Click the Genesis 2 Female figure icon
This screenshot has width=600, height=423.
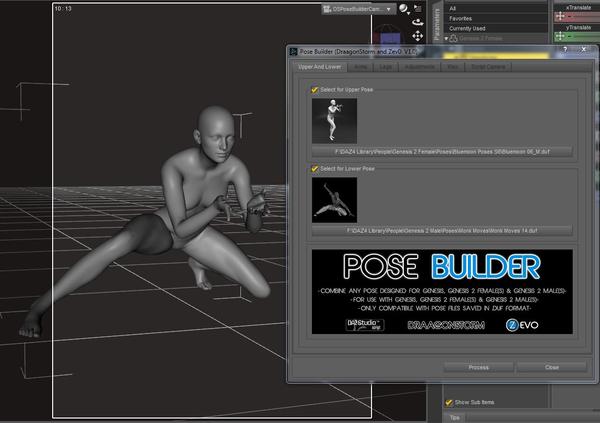[453, 38]
